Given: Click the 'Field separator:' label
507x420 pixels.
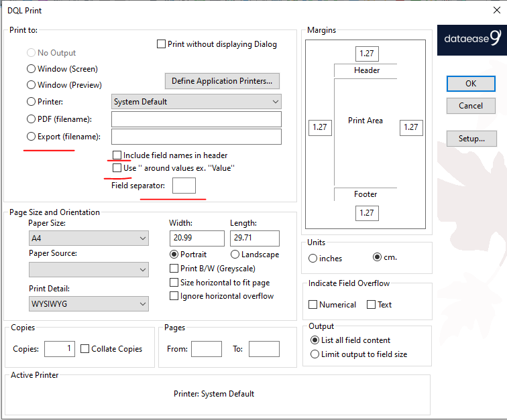Looking at the screenshot, I should coord(138,186).
